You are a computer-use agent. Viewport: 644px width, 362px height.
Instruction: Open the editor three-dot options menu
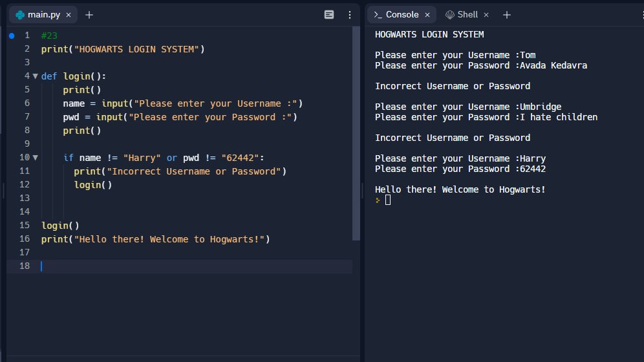[x=350, y=15]
